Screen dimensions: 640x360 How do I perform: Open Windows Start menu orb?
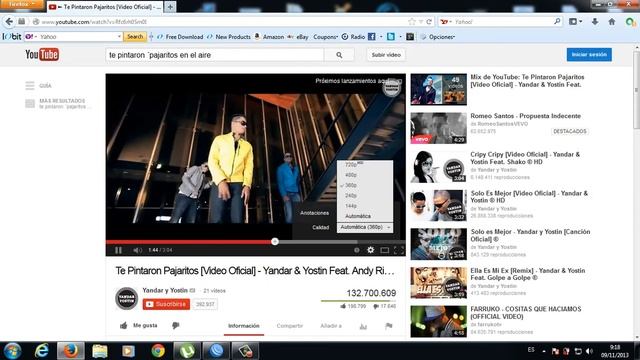pos(12,351)
